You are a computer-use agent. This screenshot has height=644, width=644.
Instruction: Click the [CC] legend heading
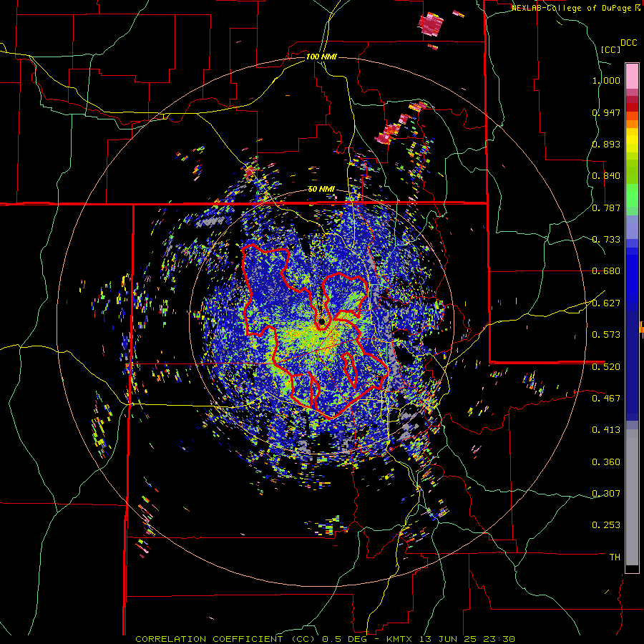point(610,49)
